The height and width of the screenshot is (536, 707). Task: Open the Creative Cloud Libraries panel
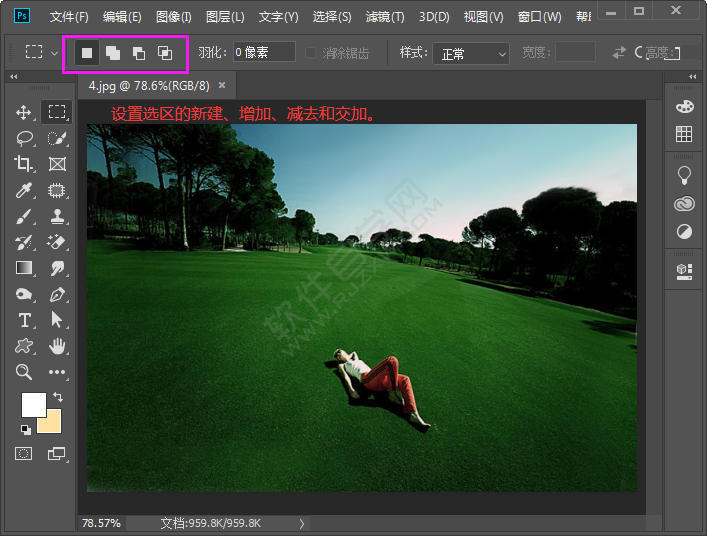coord(684,204)
